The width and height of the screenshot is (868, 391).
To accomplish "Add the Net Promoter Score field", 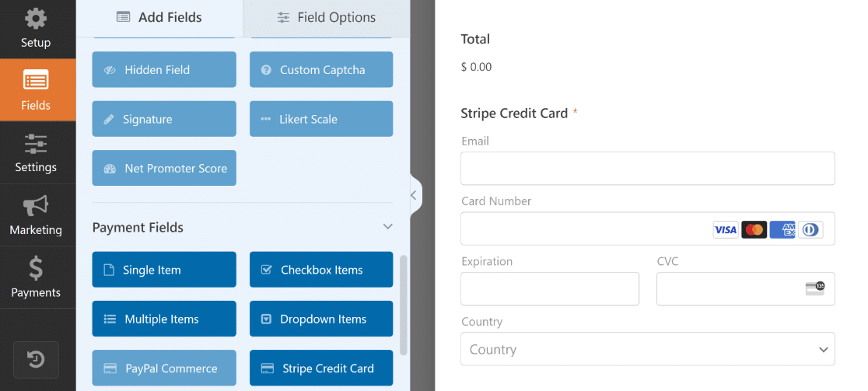I will 164,168.
